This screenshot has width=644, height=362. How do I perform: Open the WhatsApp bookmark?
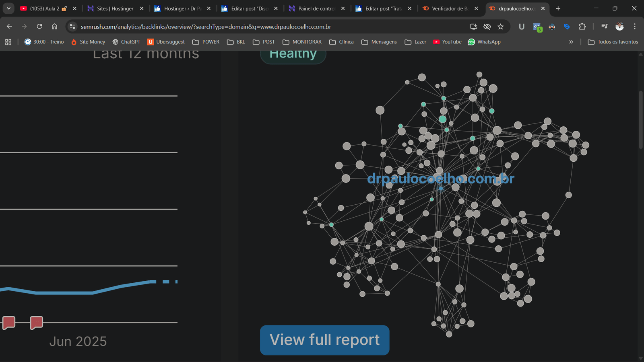click(484, 42)
